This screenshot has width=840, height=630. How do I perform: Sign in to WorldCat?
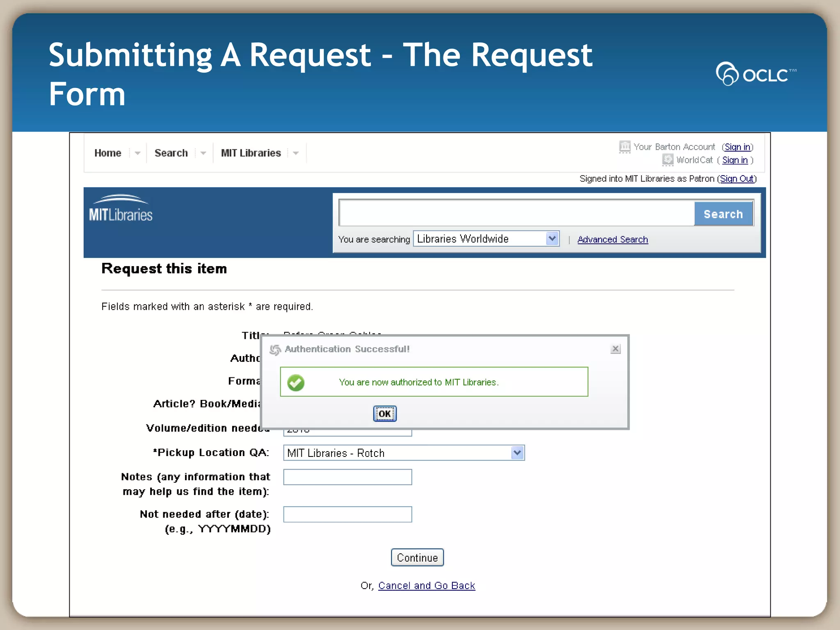click(x=735, y=160)
